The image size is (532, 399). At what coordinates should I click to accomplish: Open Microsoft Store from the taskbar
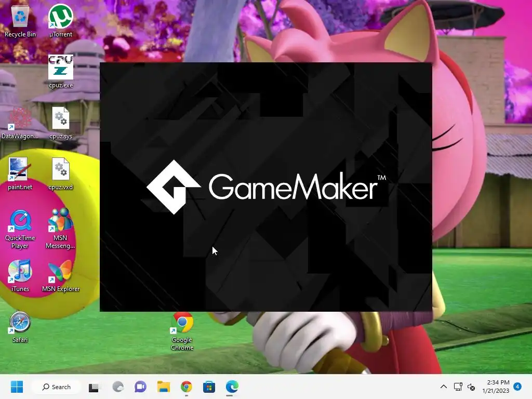pyautogui.click(x=209, y=387)
